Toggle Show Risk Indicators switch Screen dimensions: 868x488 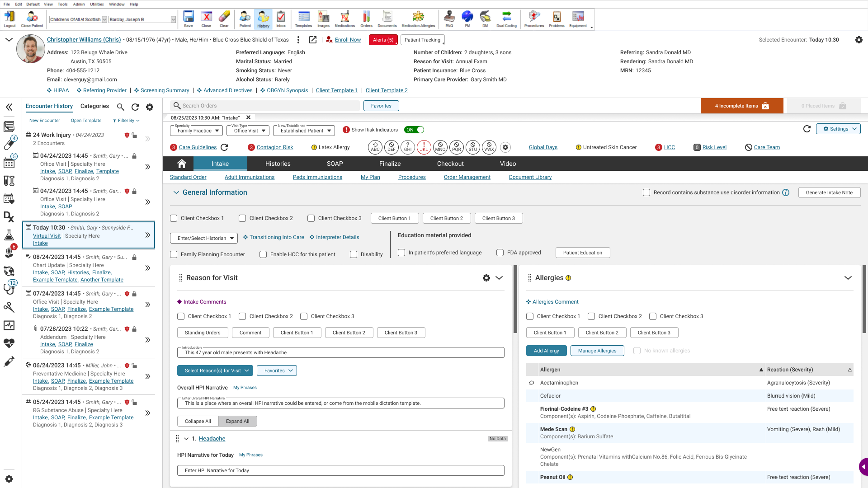414,130
